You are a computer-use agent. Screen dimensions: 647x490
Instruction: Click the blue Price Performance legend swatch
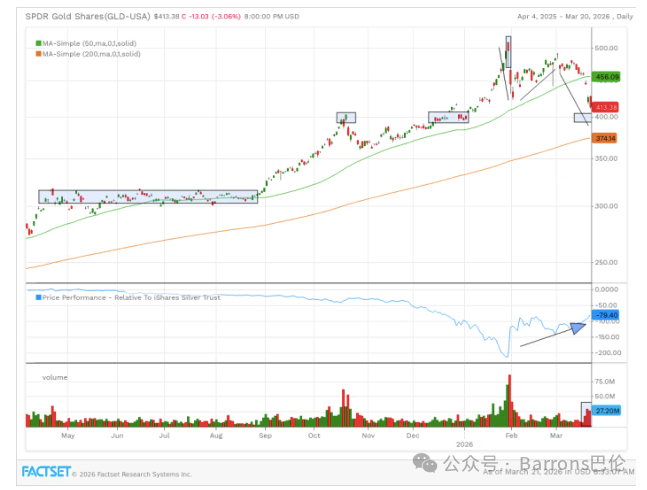pyautogui.click(x=39, y=297)
